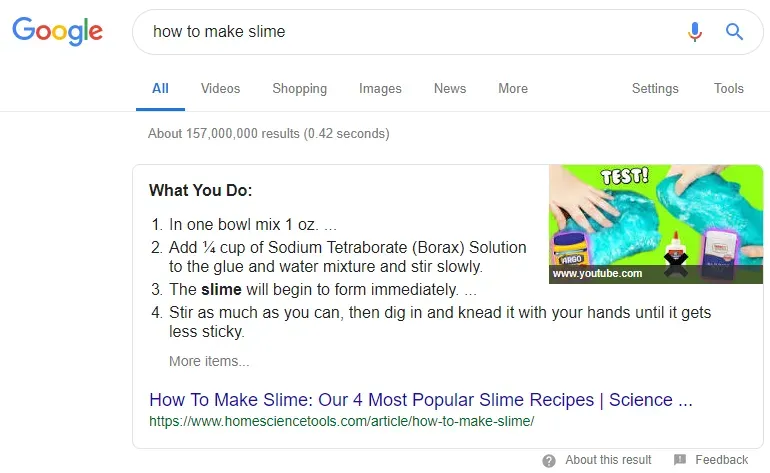Click the feedback flag icon
The height and width of the screenshot is (473, 770).
click(680, 460)
